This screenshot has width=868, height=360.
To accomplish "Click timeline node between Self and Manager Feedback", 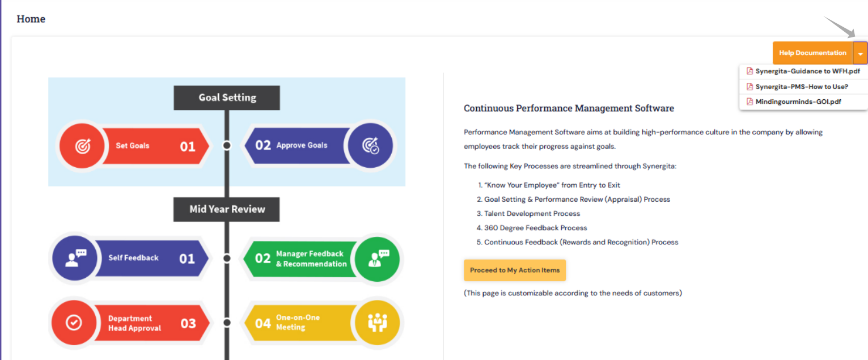I will pyautogui.click(x=227, y=259).
